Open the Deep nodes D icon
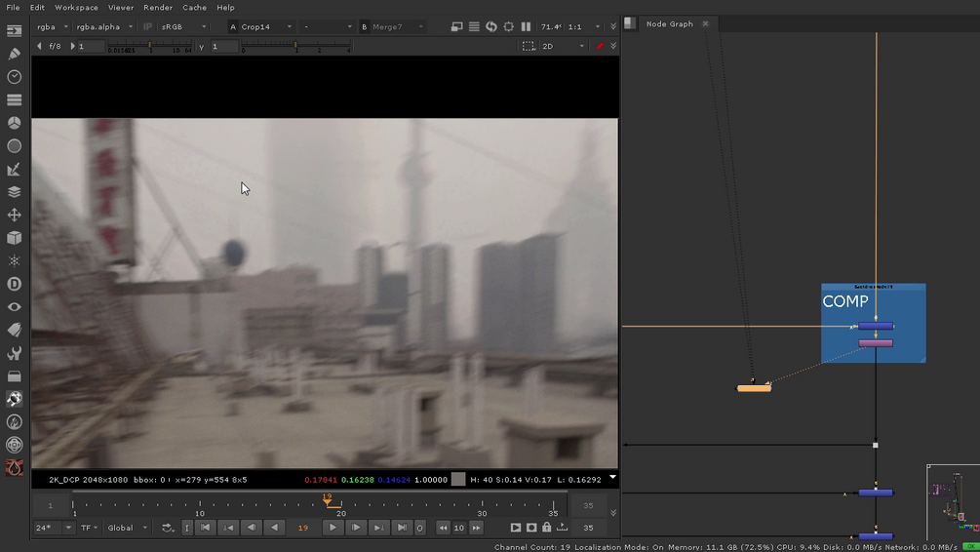This screenshot has width=980, height=552. 14,284
